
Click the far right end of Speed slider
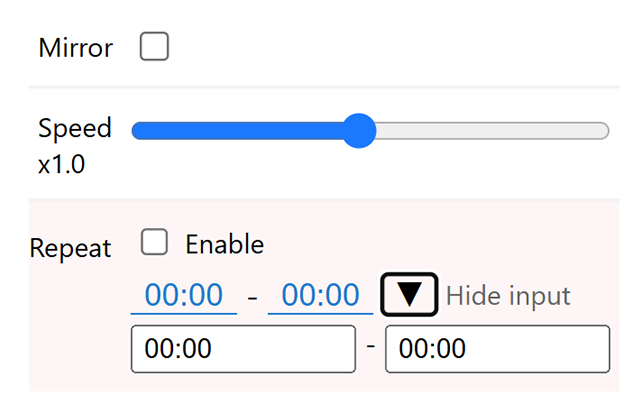pos(604,131)
